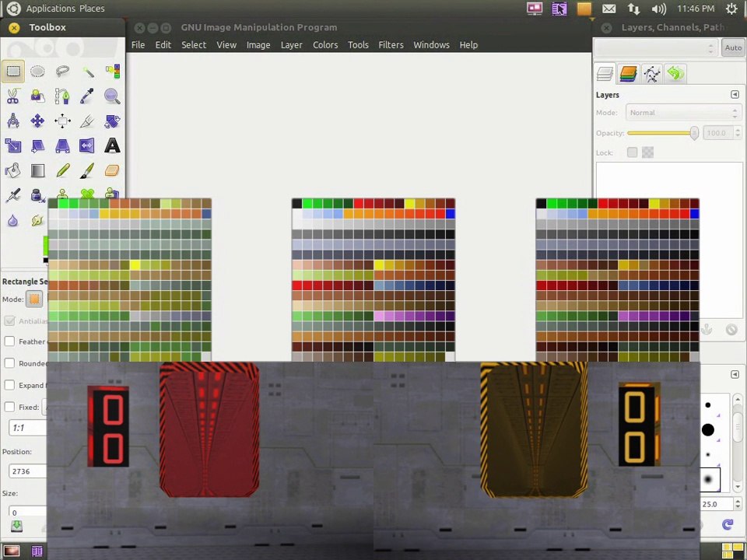Screen dimensions: 747x560
Task: Click the Layers Opacity slider handle
Action: pos(694,133)
